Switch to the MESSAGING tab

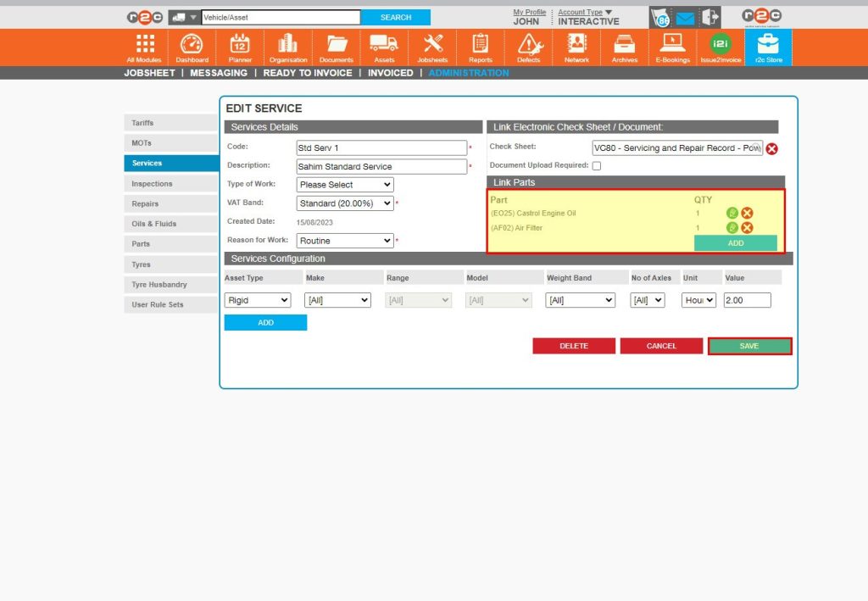click(219, 73)
